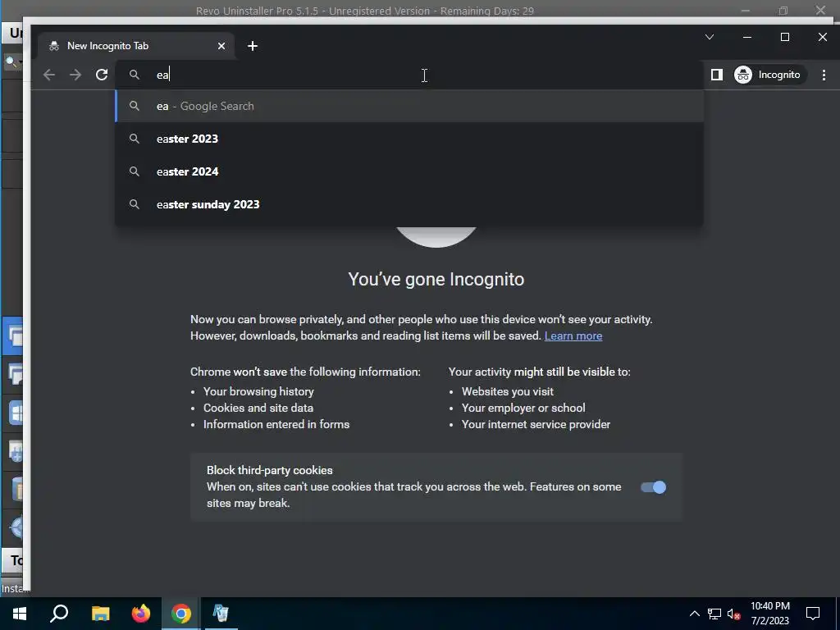Open a new tab with the plus icon
840x630 pixels.
pyautogui.click(x=253, y=46)
